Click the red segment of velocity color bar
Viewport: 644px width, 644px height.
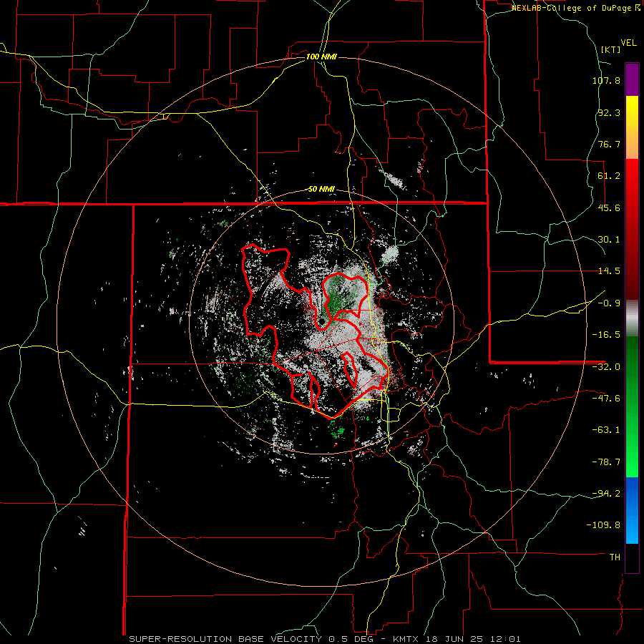coord(632,229)
